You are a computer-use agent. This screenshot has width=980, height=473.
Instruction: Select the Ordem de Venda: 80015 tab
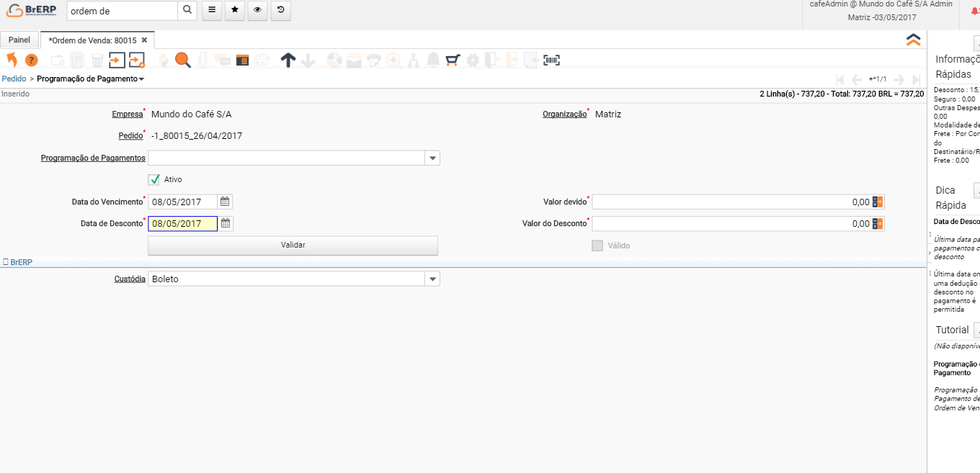pos(92,40)
